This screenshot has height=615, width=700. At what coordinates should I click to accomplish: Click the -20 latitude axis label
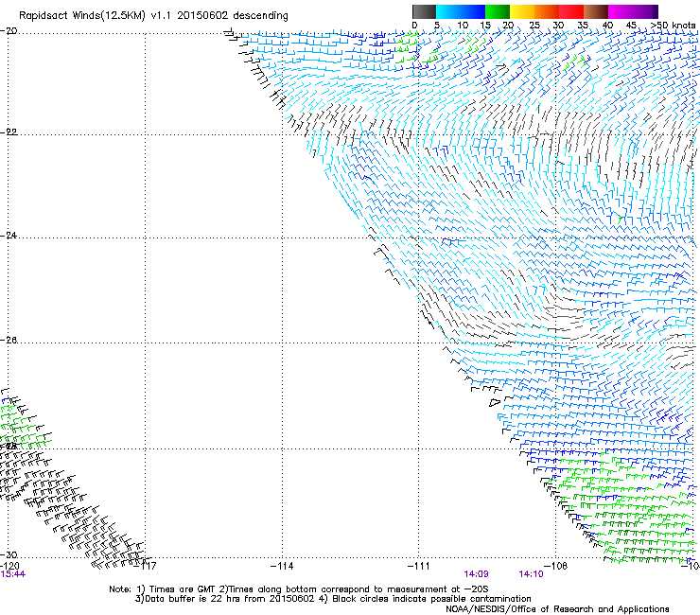(9, 31)
